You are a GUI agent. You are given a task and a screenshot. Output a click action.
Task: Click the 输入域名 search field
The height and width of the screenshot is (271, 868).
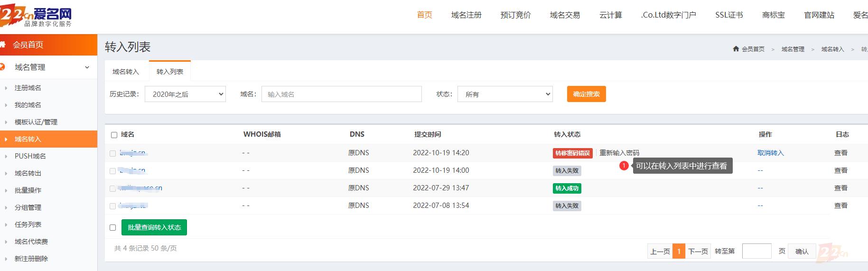[341, 94]
